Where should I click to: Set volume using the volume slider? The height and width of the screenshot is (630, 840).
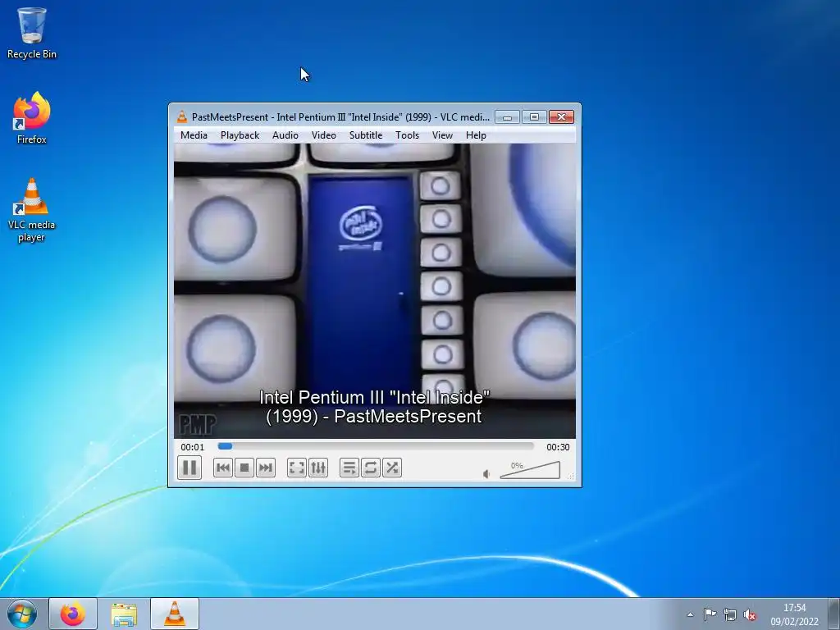point(530,470)
